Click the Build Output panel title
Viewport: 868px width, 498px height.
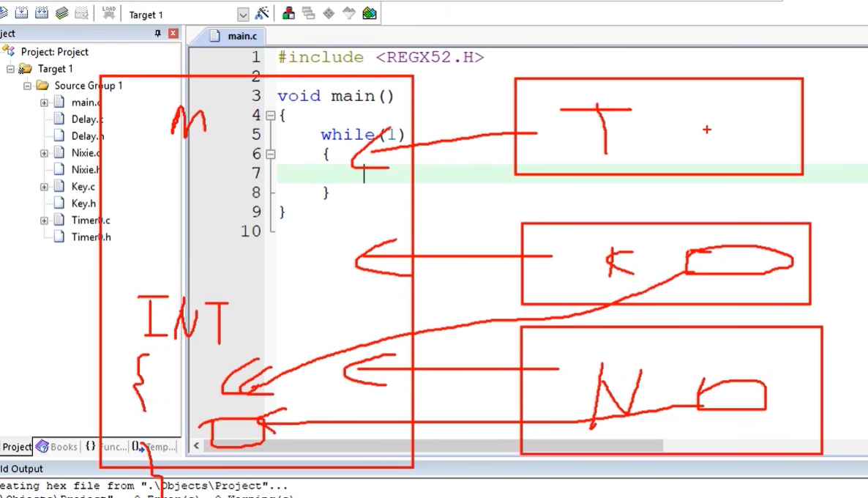[21, 469]
